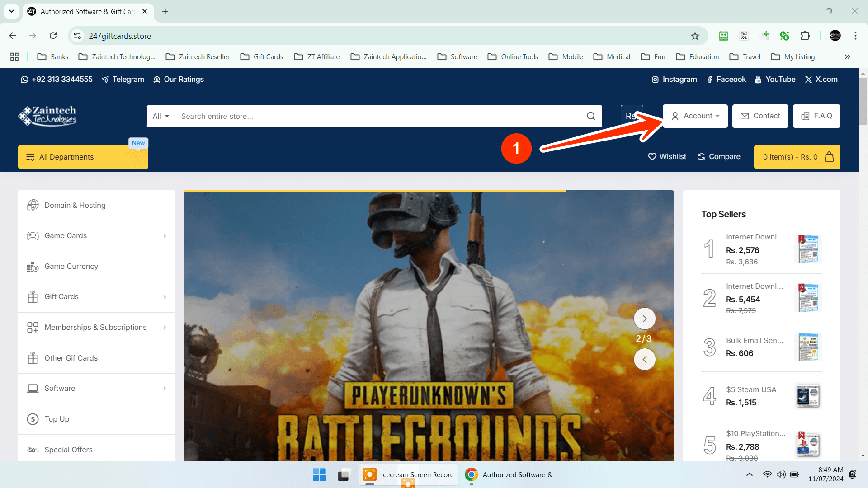This screenshot has height=488, width=868.
Task: Click the search magnifier icon
Action: click(x=590, y=116)
